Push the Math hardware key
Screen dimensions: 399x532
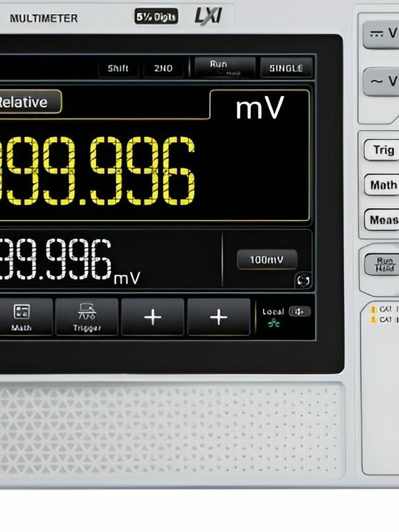pyautogui.click(x=382, y=185)
